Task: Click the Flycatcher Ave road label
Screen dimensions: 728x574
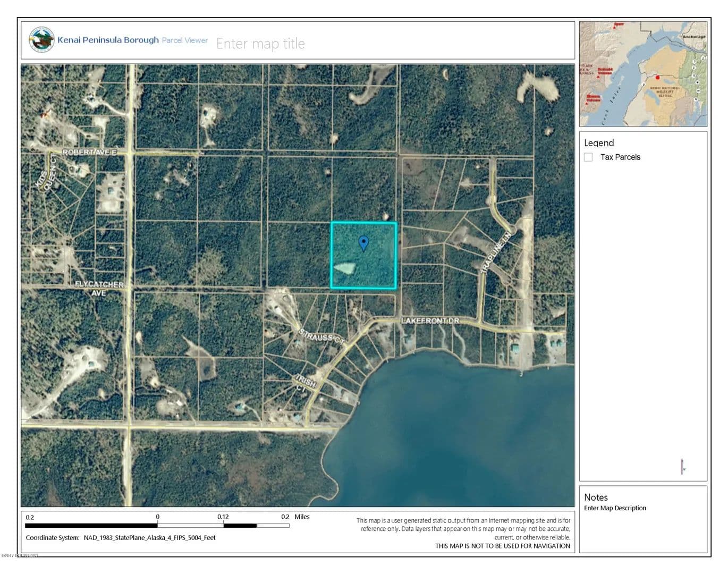Action: point(99,289)
